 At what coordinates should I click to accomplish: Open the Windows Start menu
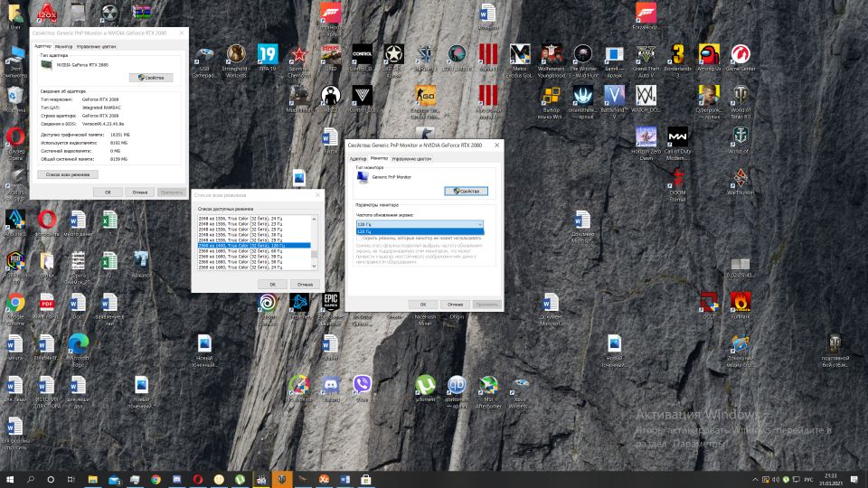pos(10,479)
